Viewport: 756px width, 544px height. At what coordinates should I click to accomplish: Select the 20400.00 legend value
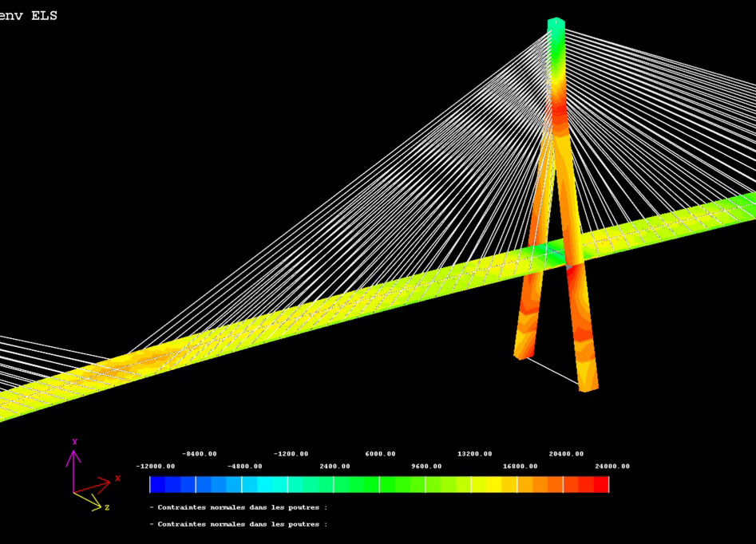pos(566,454)
